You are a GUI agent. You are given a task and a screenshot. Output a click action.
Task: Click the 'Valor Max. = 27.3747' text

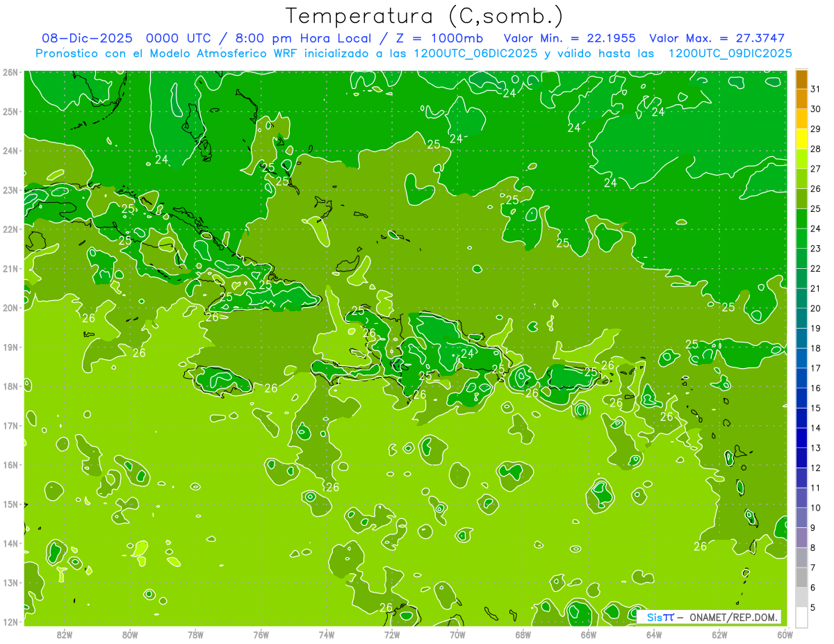click(718, 38)
